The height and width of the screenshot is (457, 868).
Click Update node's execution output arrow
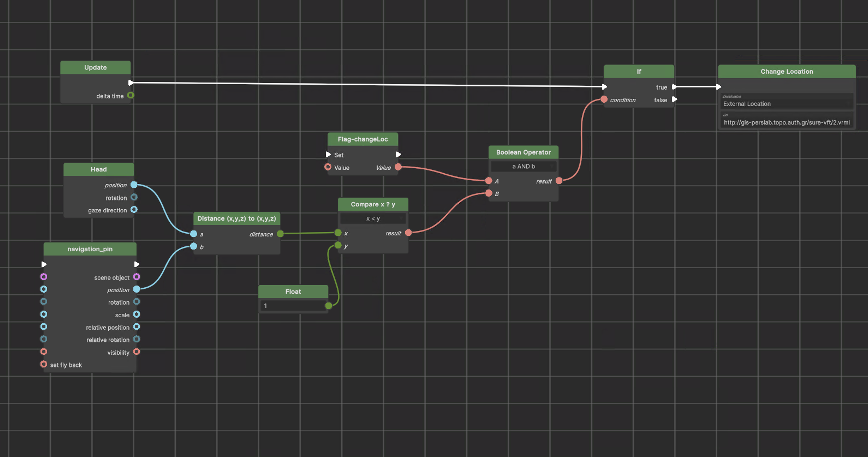(x=130, y=82)
